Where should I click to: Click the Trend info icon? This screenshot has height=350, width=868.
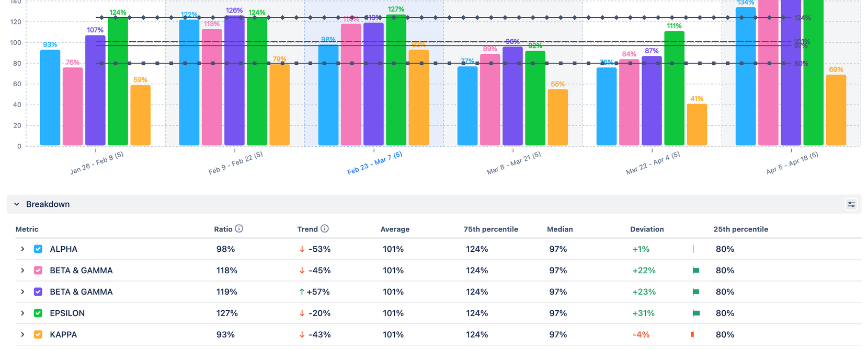[325, 229]
